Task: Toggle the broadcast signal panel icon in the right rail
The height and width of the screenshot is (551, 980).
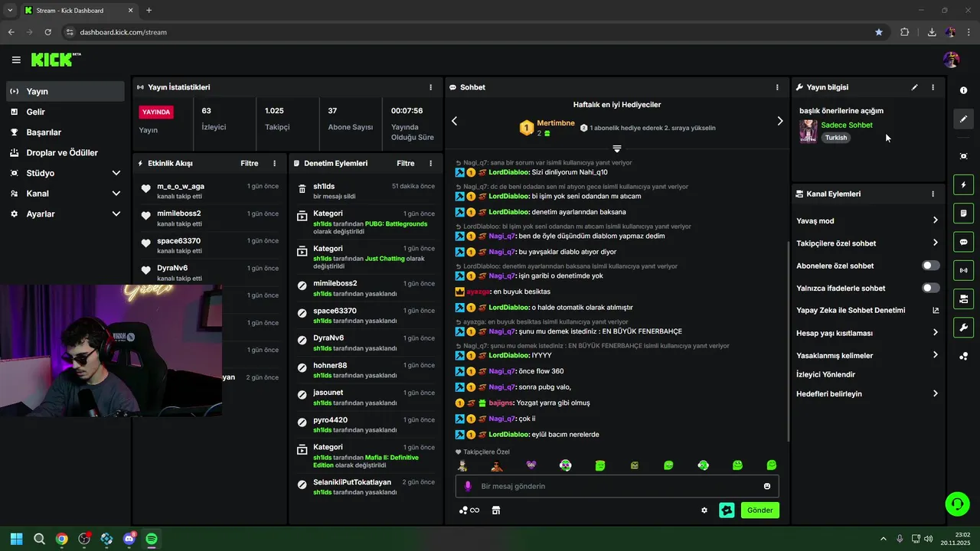Action: pos(963,270)
